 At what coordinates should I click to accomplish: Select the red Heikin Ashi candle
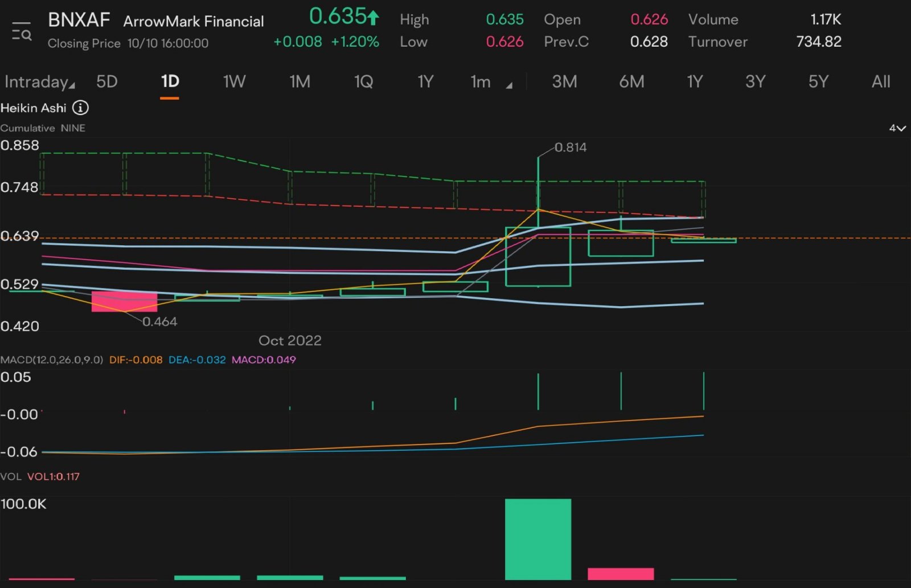[x=124, y=301]
